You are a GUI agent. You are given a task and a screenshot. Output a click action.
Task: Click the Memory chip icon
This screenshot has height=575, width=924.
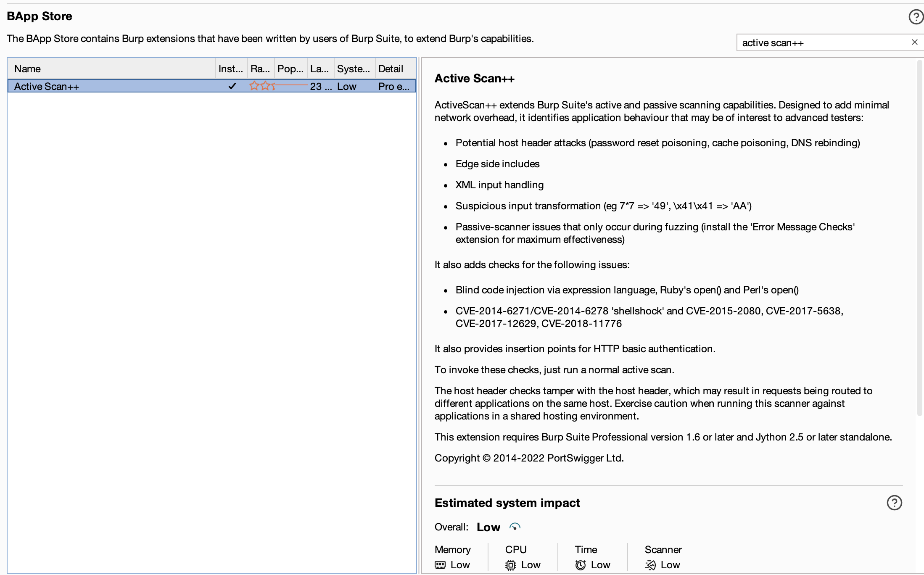point(440,565)
